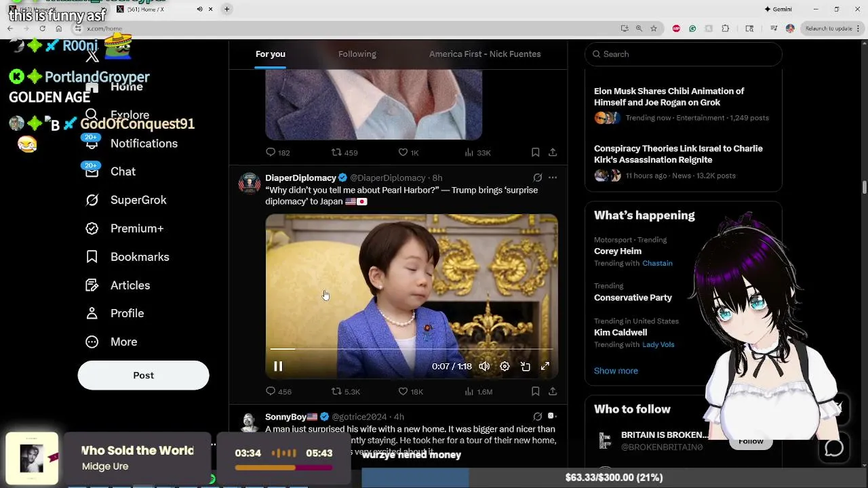Open Kim Caldwell trending topic
This screenshot has height=488, width=868.
[620, 332]
